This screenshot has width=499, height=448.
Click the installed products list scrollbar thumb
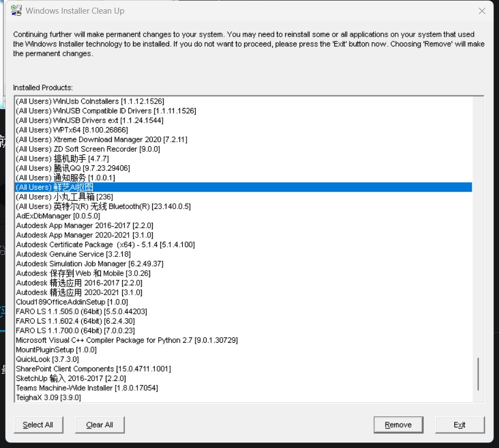[478, 374]
